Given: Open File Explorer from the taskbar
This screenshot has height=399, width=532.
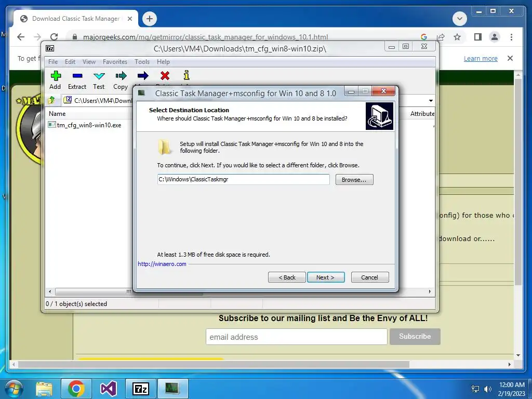Looking at the screenshot, I should pos(44,389).
